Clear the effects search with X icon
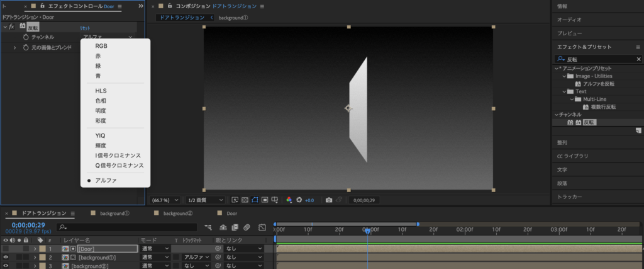This screenshot has width=644, height=269. pyautogui.click(x=638, y=59)
